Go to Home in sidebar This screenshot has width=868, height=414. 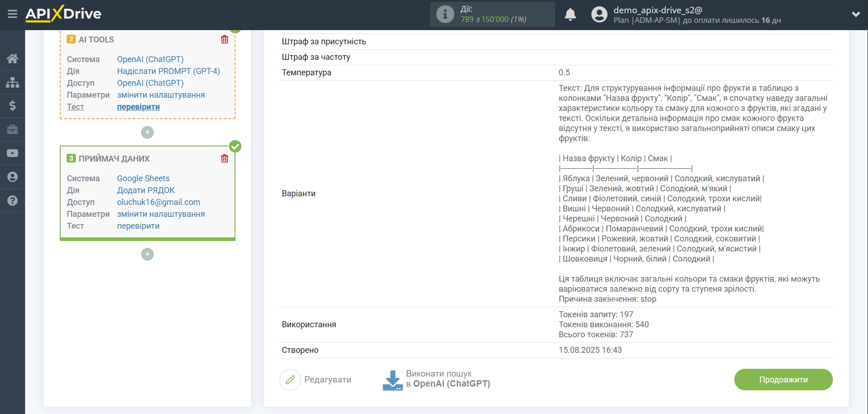[12, 58]
